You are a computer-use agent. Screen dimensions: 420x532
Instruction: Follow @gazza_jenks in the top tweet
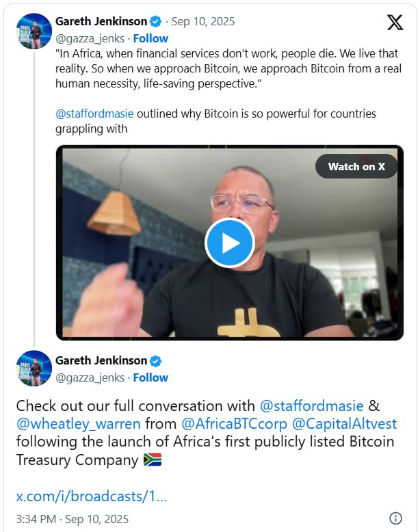point(150,38)
